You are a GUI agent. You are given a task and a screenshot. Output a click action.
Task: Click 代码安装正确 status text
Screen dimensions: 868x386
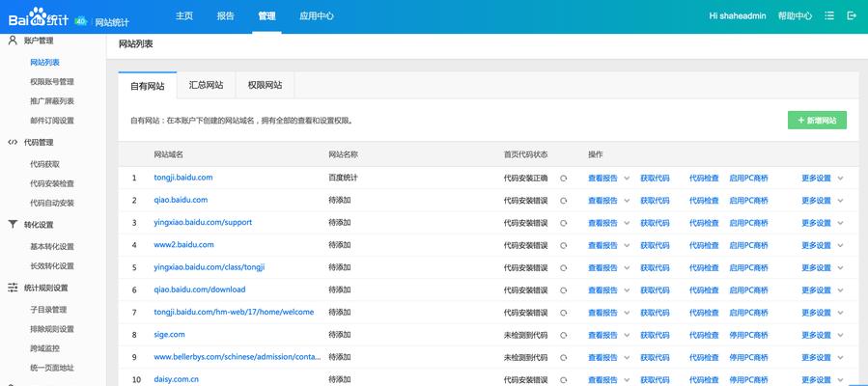[x=525, y=179]
